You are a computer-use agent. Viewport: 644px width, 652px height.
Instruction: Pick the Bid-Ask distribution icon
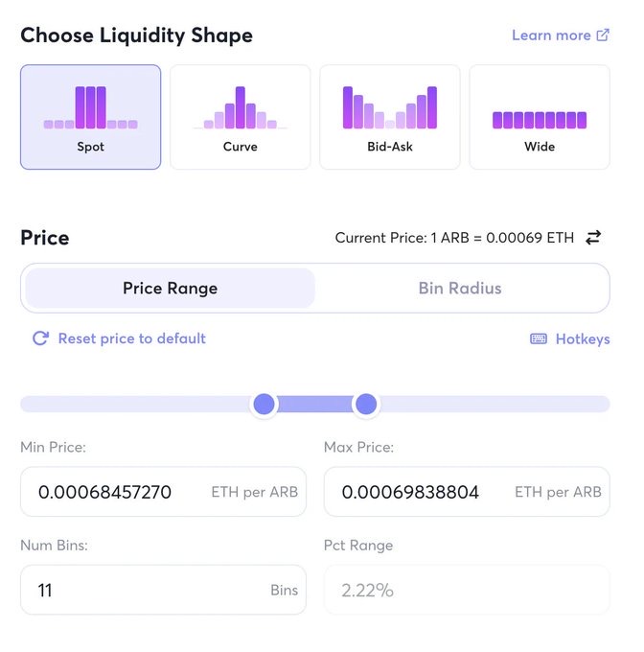(x=389, y=107)
